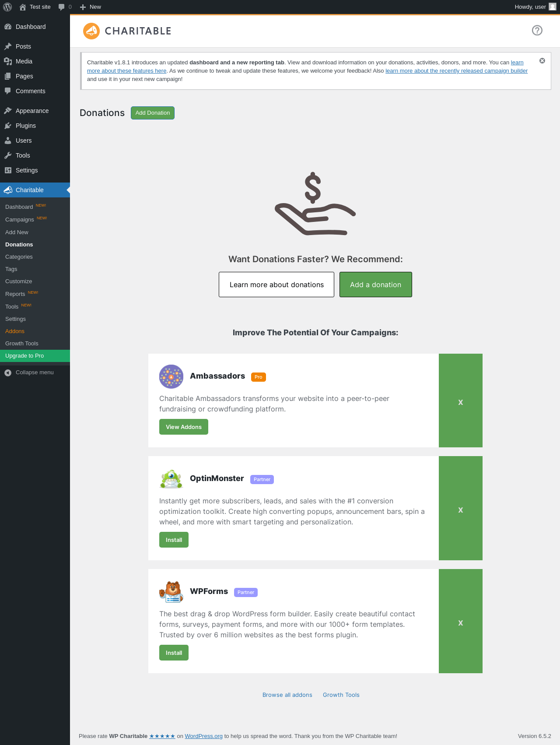Install the WPForms plugin
This screenshot has width=560, height=745.
174,653
